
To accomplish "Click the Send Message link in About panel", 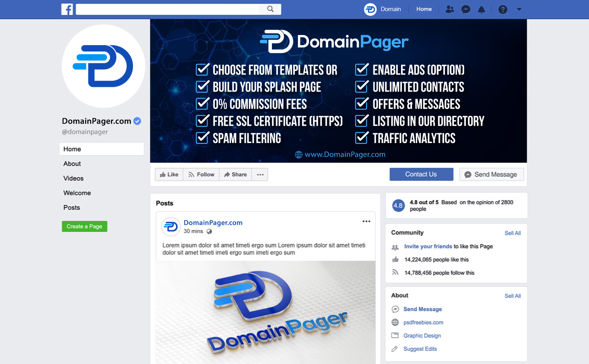I will click(x=423, y=310).
